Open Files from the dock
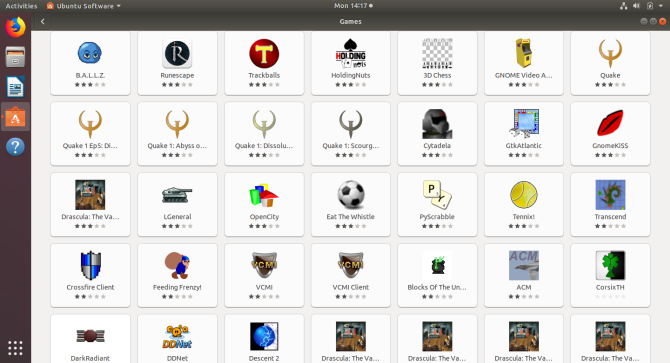The height and width of the screenshot is (363, 670). point(15,57)
